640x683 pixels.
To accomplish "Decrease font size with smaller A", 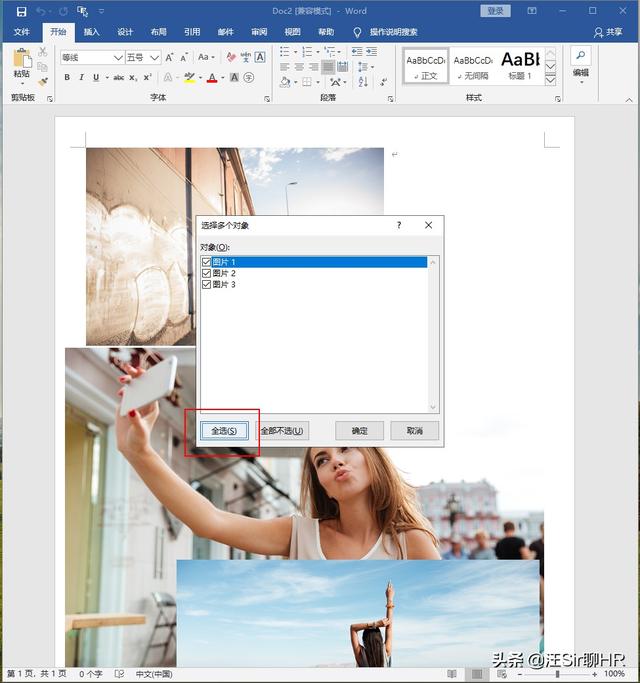I will tap(184, 57).
